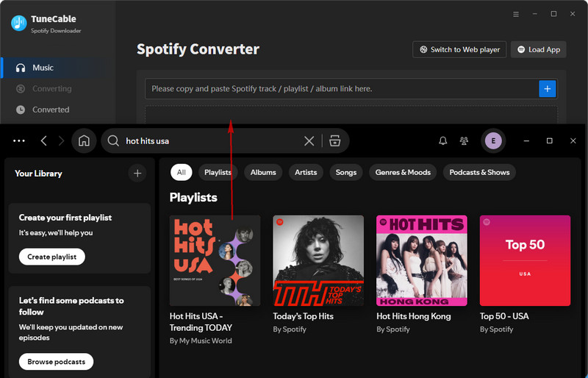588x378 pixels.
Task: Open Top 50 - USA playlist cover
Action: pyautogui.click(x=525, y=260)
